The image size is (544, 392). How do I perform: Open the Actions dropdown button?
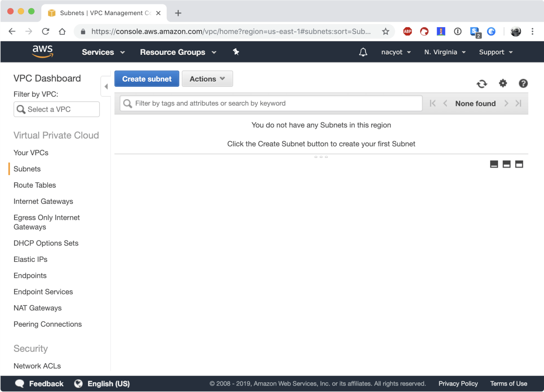pyautogui.click(x=207, y=79)
